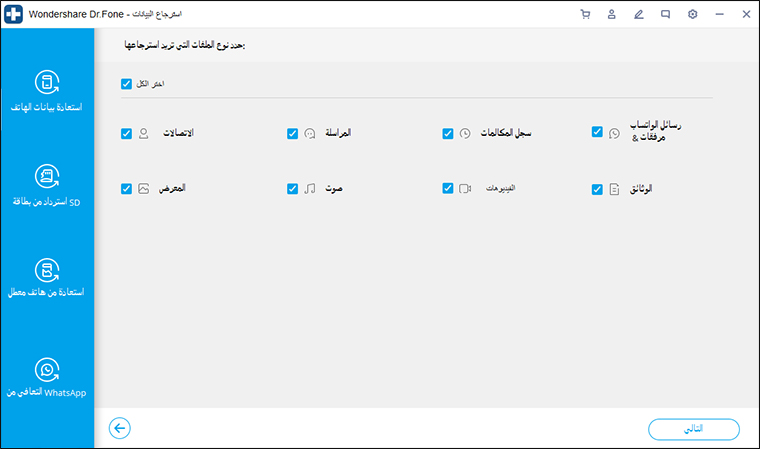
Task: Open the feedback chat icon
Action: click(x=665, y=14)
